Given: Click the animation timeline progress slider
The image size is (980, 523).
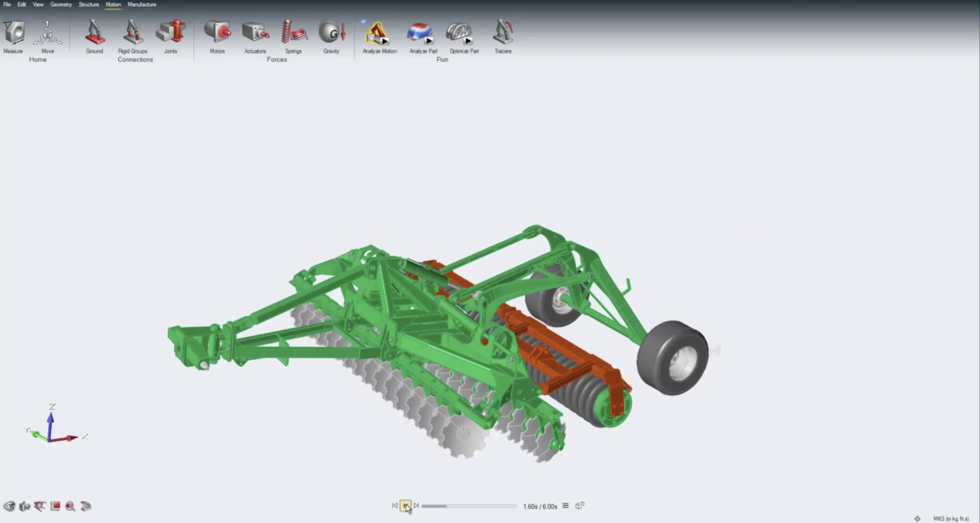Looking at the screenshot, I should (x=469, y=506).
